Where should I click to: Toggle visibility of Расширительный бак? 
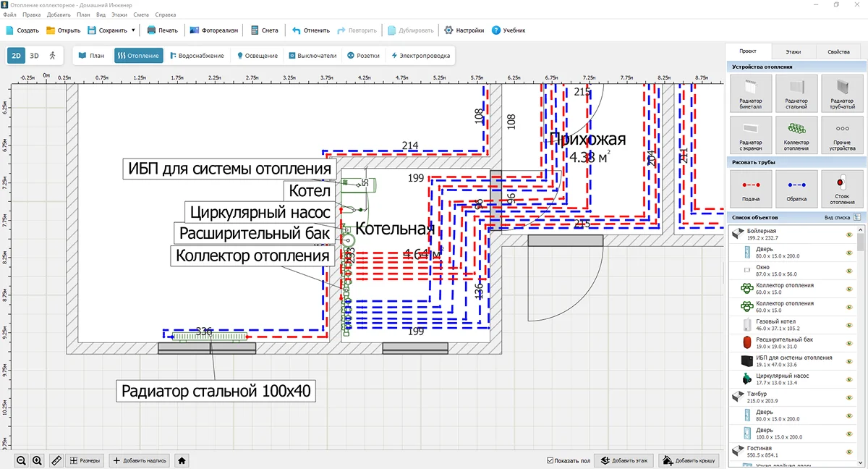coord(848,344)
